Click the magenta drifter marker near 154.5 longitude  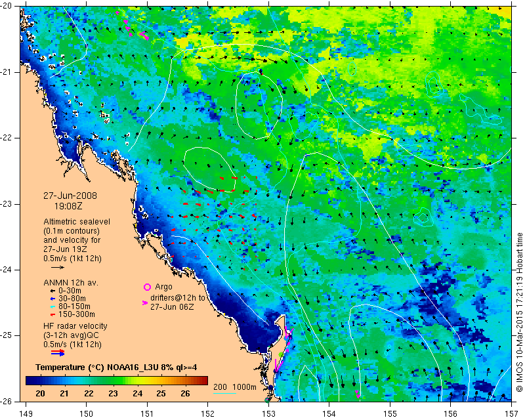(x=358, y=394)
